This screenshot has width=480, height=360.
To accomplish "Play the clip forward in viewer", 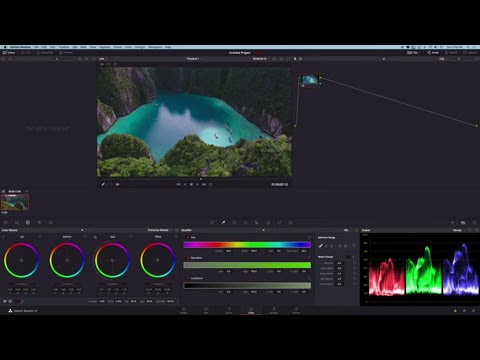I will [x=197, y=184].
